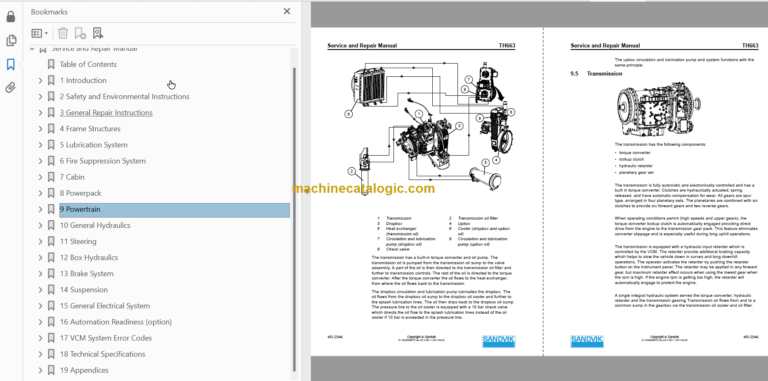The image size is (768, 381).
Task: Open 14 Suspension bookmark
Action: tap(83, 290)
